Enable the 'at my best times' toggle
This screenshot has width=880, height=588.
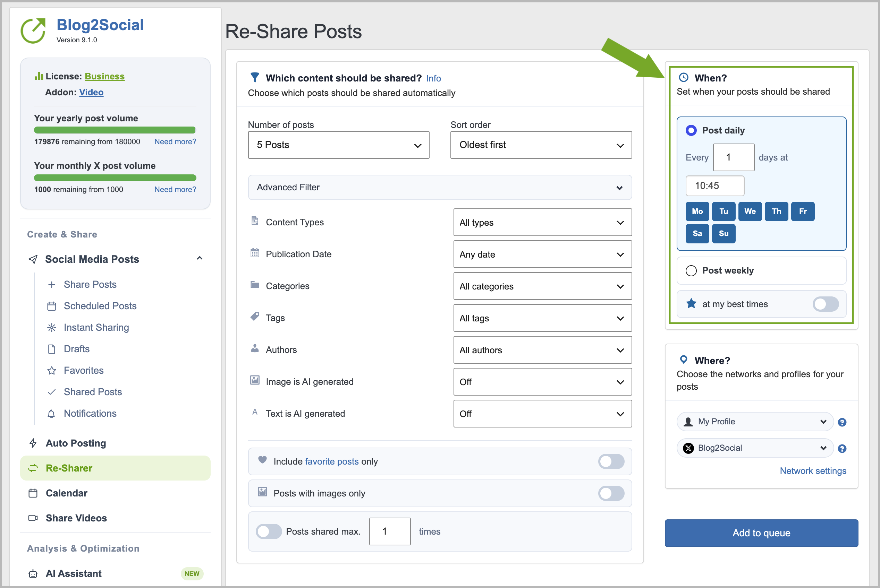tap(826, 304)
